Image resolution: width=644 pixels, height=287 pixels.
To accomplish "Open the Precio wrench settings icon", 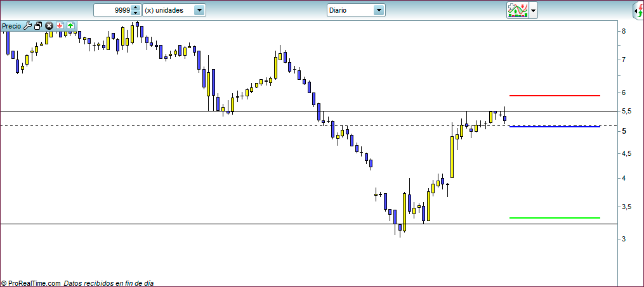I will pyautogui.click(x=27, y=26).
